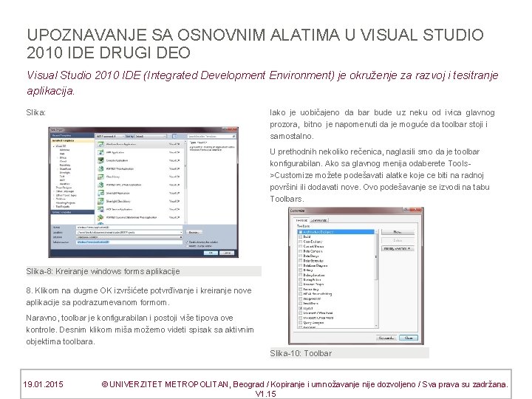
Task: Click the Browse button next to Location
Action: pos(194,233)
